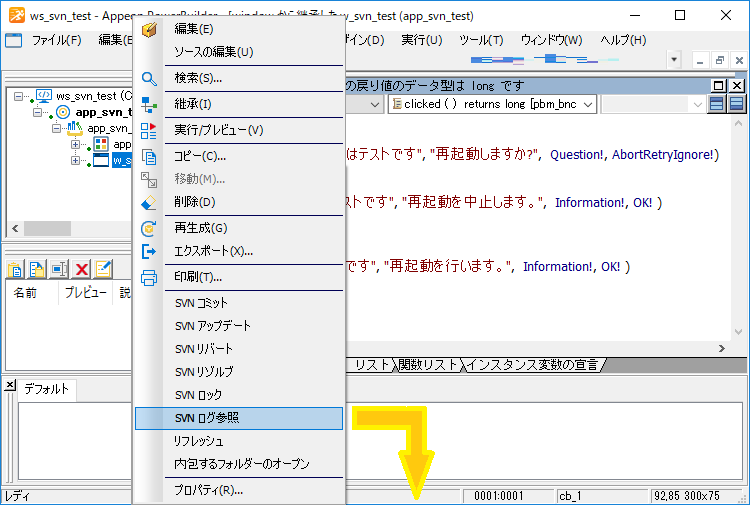Click the Run/Preview icon in context menu
The width and height of the screenshot is (750, 505).
coord(149,131)
